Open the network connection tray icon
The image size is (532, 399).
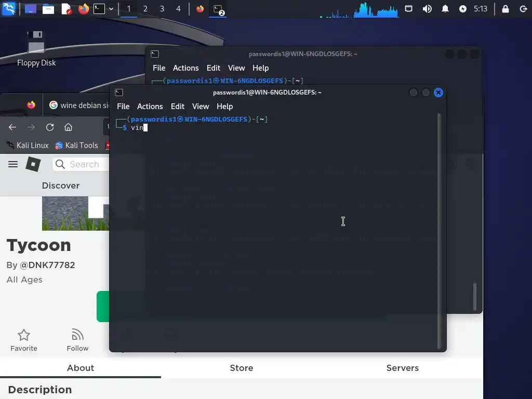[409, 9]
